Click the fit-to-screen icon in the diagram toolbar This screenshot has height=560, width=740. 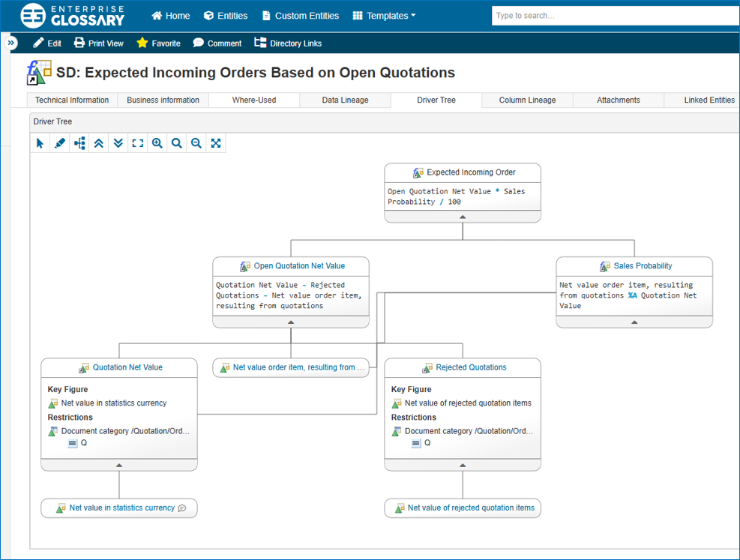pyautogui.click(x=215, y=142)
